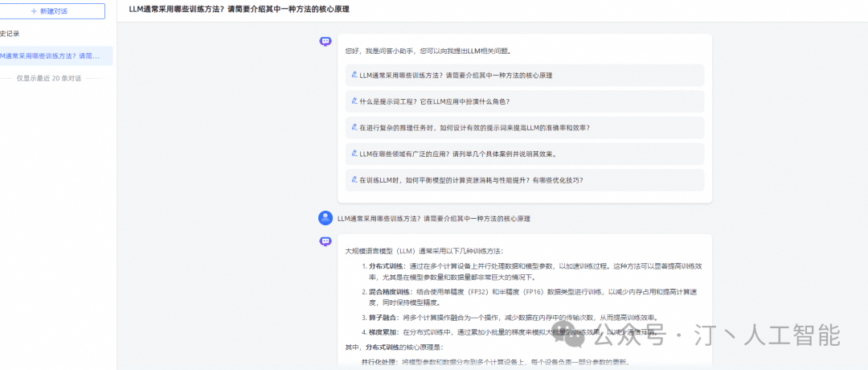Click pencil icon beside LLM在哪些领域 question
Screen dimensions: 868x370
(x=354, y=154)
